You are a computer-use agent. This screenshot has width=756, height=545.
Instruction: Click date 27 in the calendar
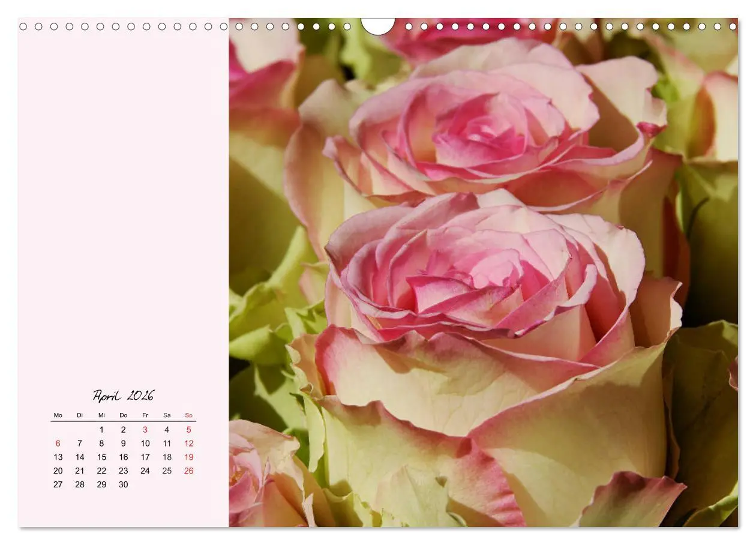point(58,485)
